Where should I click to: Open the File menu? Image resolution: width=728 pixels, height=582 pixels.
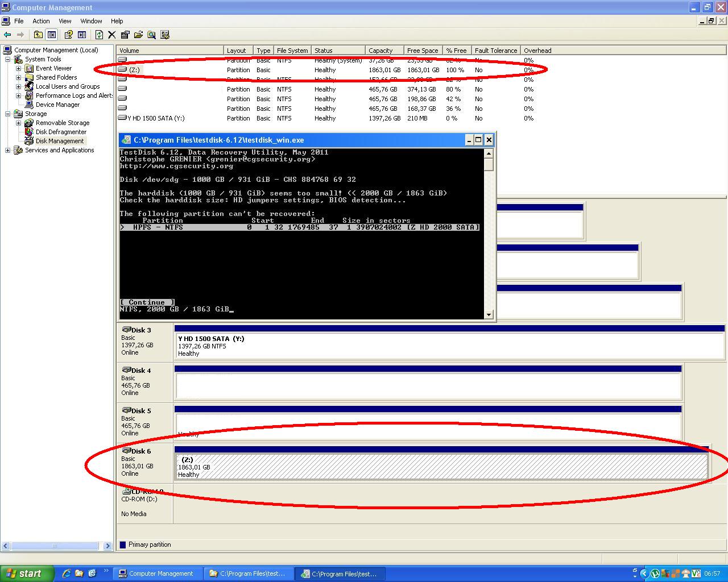[19, 21]
